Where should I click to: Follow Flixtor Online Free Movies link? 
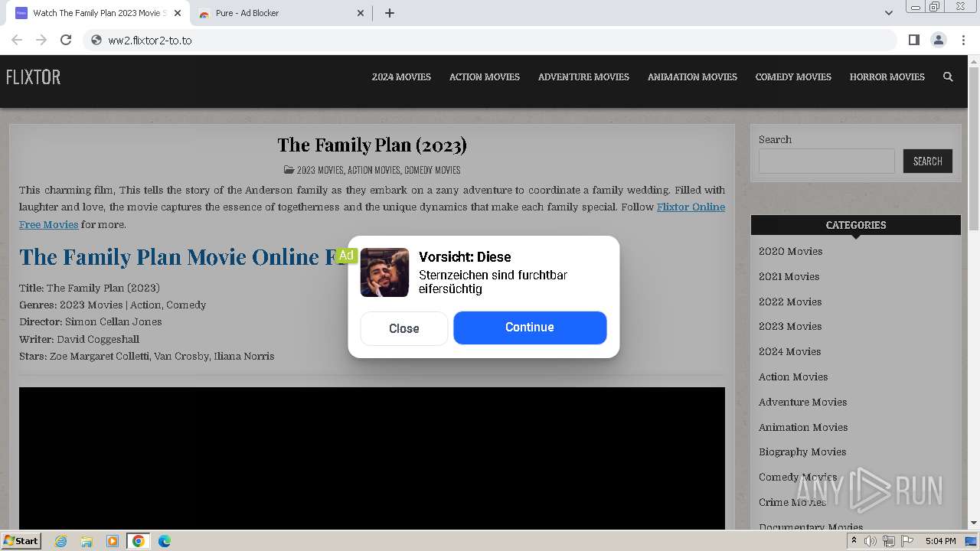click(691, 207)
